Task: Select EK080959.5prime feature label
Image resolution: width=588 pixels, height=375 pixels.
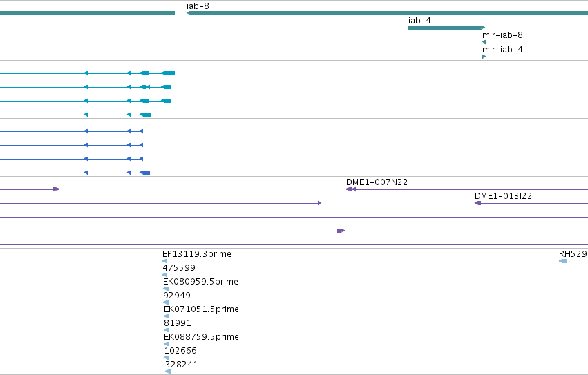Action: coord(200,282)
